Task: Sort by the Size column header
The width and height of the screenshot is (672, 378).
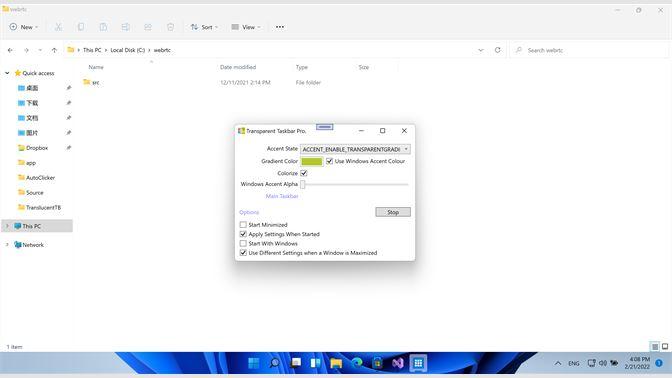Action: tap(364, 67)
